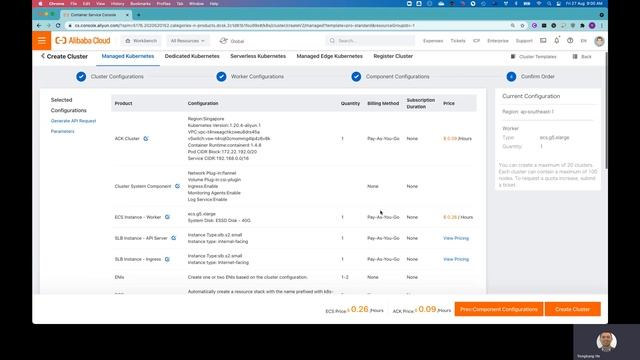Click the presenter video thumbnail
Viewport: 640px width, 360px height.
coord(607,342)
